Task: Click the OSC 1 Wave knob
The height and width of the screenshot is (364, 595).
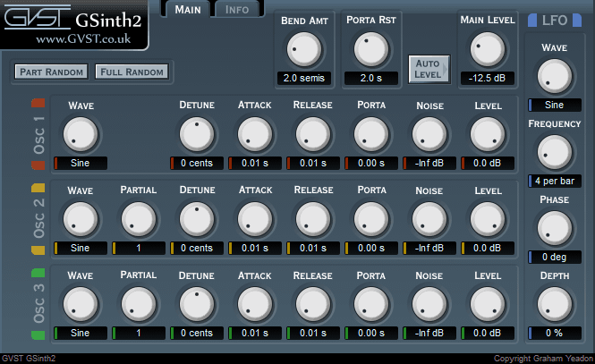Action: click(81, 134)
